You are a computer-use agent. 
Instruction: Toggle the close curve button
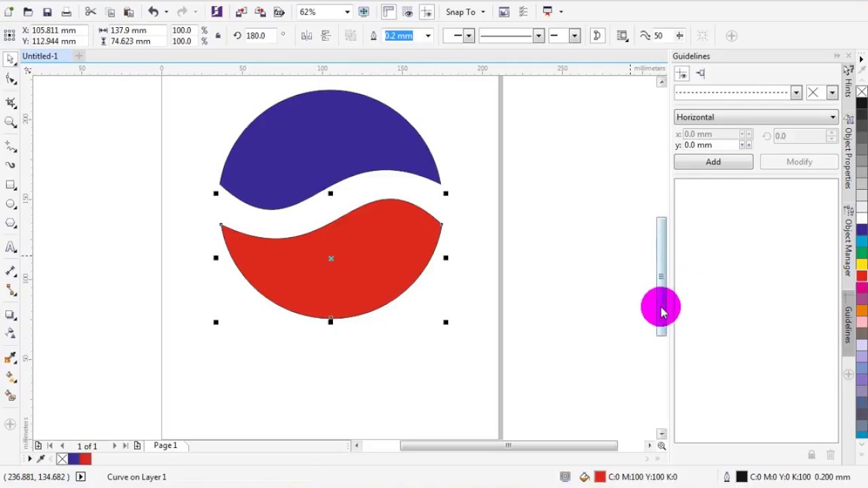point(597,36)
